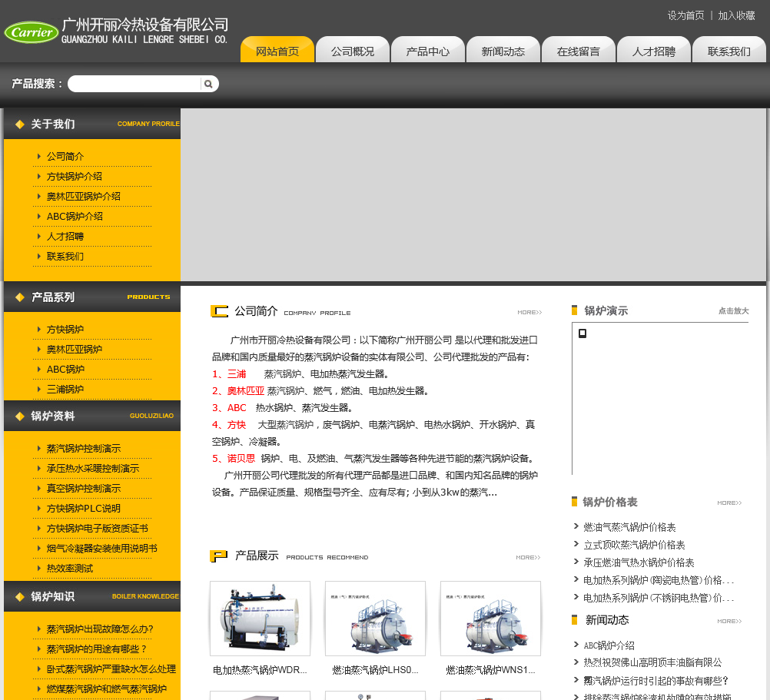Open 方快锅炉介绍 sidebar link

pyautogui.click(x=74, y=177)
